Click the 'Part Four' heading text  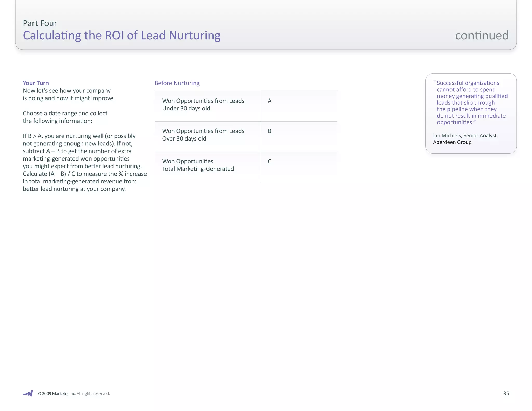pyautogui.click(x=40, y=23)
